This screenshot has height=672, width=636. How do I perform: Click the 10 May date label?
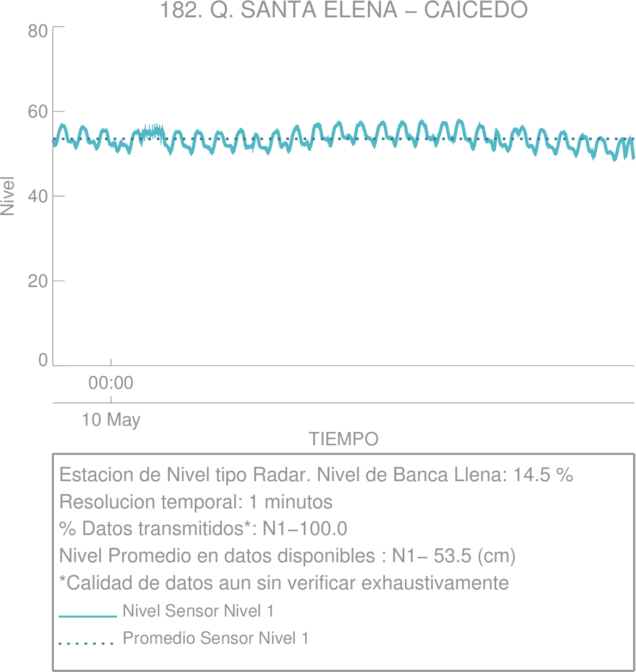click(x=111, y=420)
